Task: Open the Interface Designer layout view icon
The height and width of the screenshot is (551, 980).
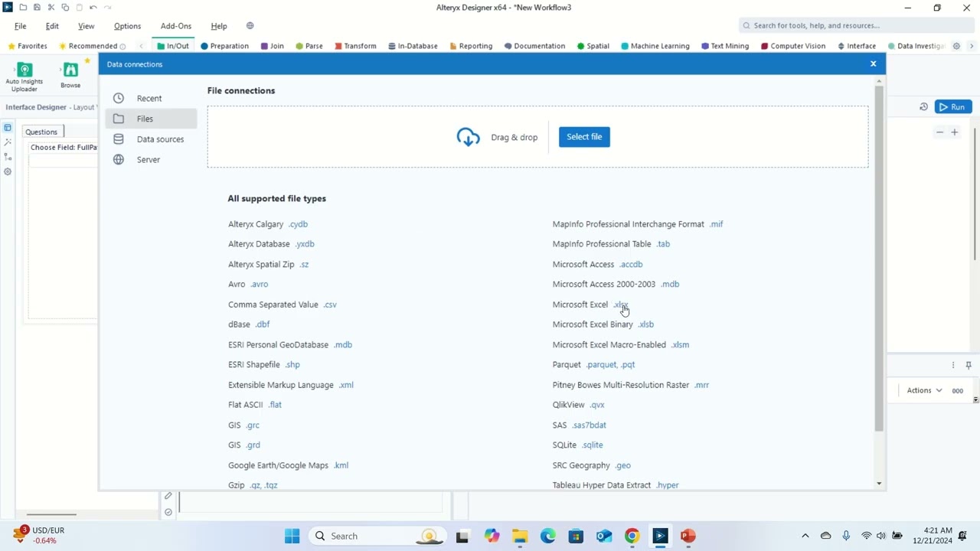Action: (x=8, y=128)
